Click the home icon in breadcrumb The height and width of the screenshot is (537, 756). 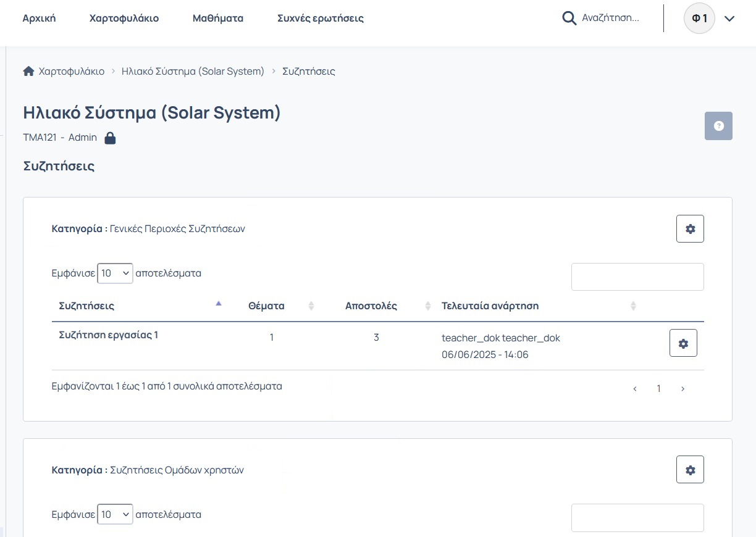(x=28, y=71)
